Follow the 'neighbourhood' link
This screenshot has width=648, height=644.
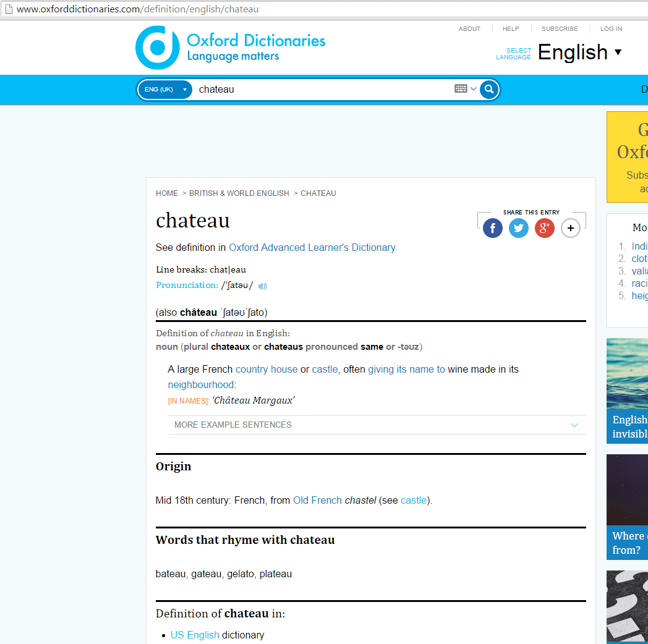201,384
